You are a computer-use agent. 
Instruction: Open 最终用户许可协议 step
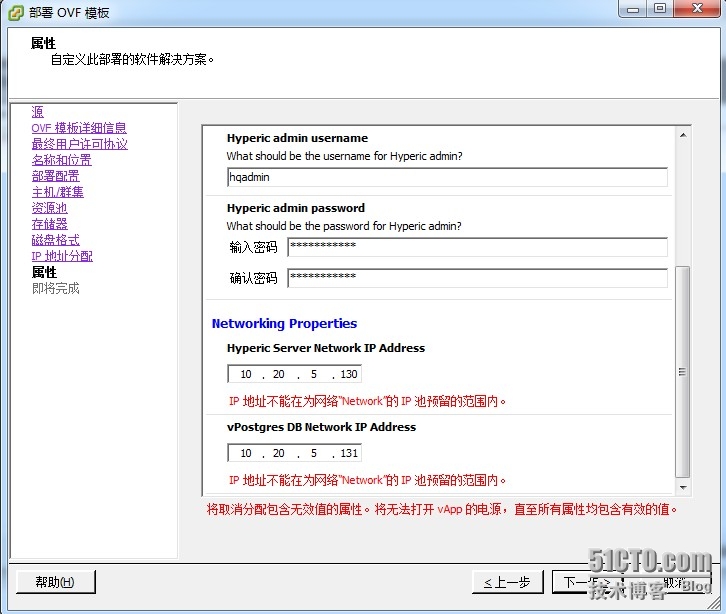click(x=79, y=144)
